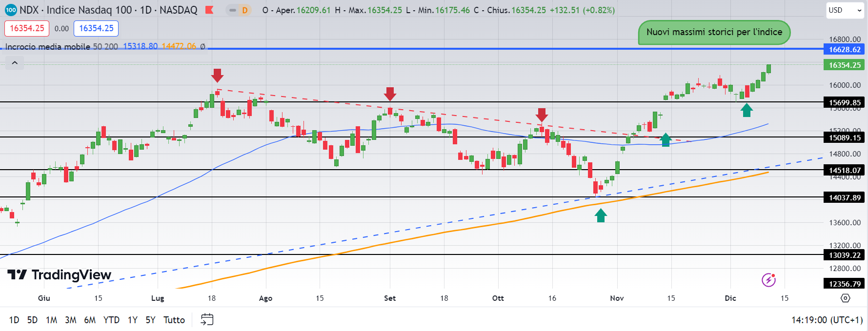Screen dimensions: 868x331
Task: Click the red flag icon beside NASDAQ
Action: tap(209, 10)
